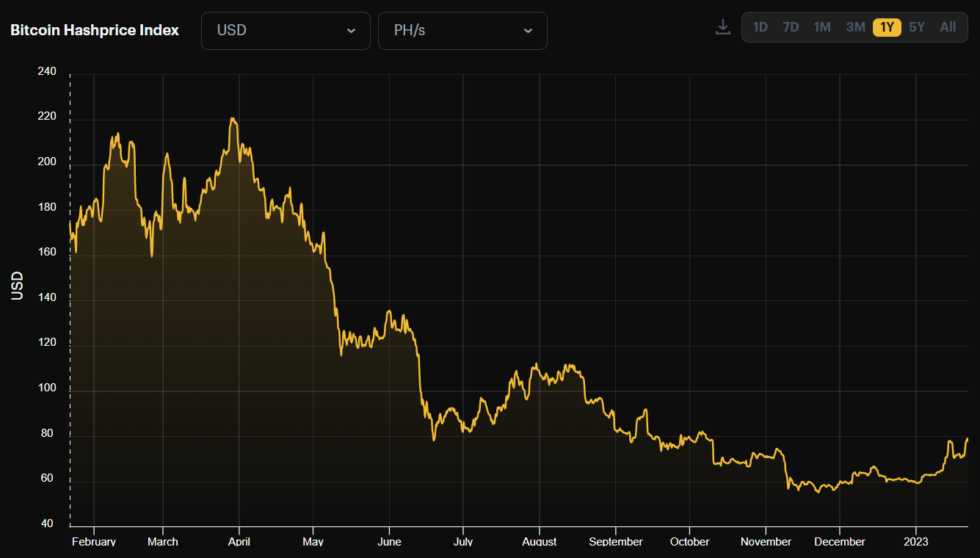980x558 pixels.
Task: Click the 2023 label on the x-axis
Action: (x=916, y=542)
